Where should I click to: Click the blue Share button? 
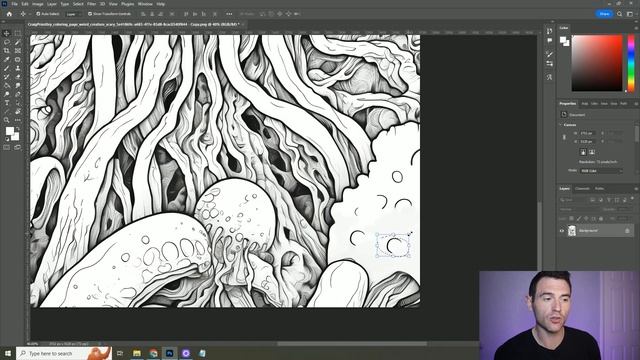click(604, 14)
